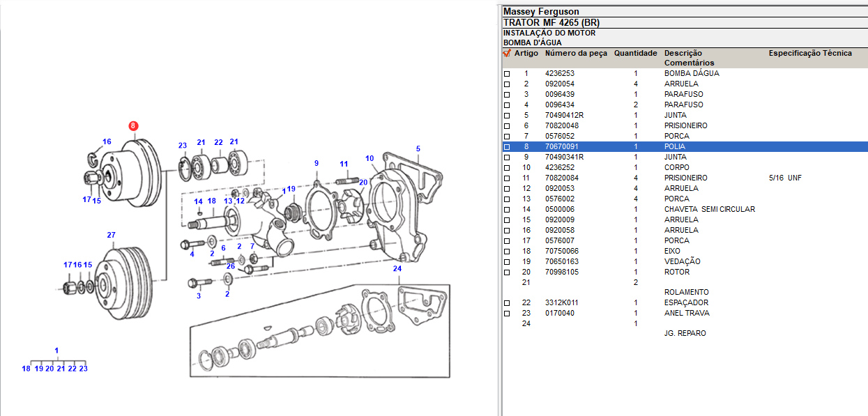
Task: Select the red highlighted callout 8 on diagram
Action: click(x=133, y=126)
